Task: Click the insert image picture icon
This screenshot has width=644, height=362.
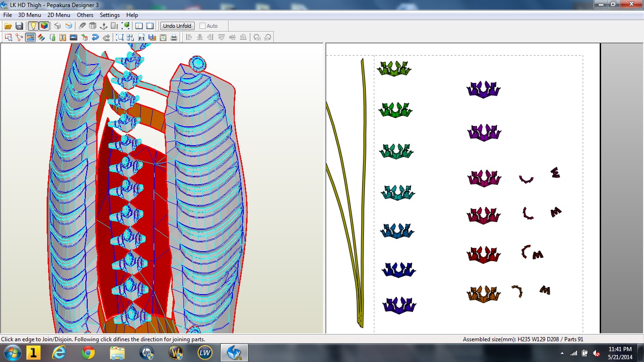Action: tap(74, 37)
